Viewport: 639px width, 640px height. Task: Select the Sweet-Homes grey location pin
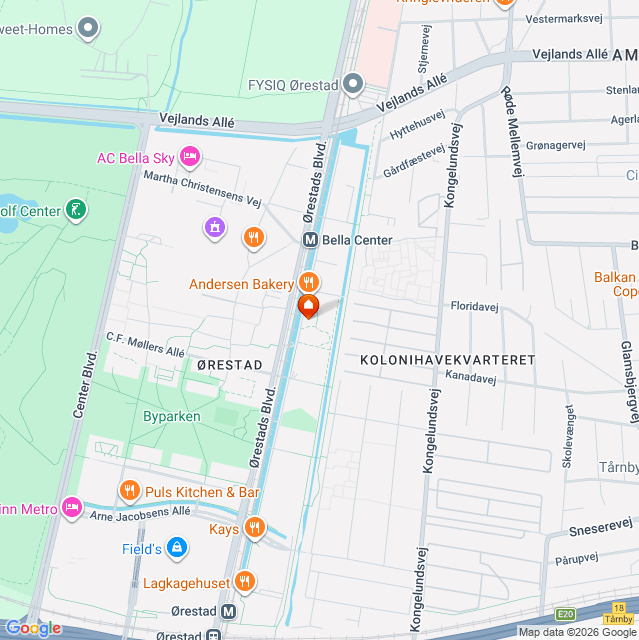click(x=88, y=28)
